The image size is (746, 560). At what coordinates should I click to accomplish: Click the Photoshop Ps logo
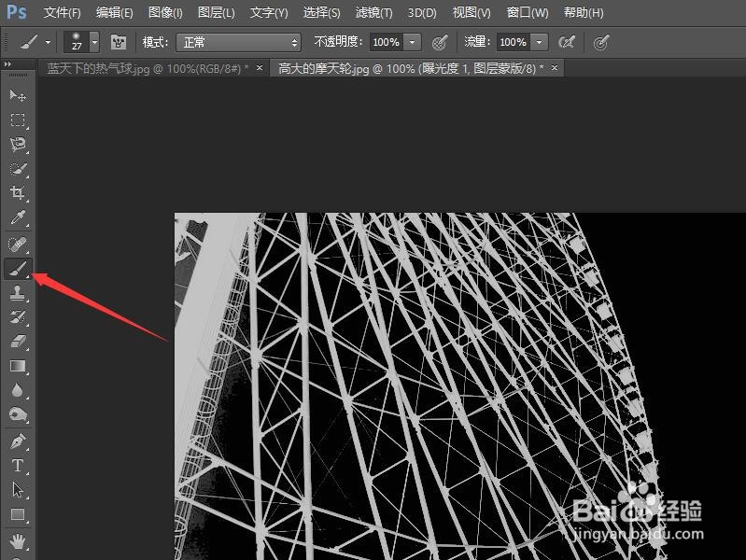(x=17, y=12)
